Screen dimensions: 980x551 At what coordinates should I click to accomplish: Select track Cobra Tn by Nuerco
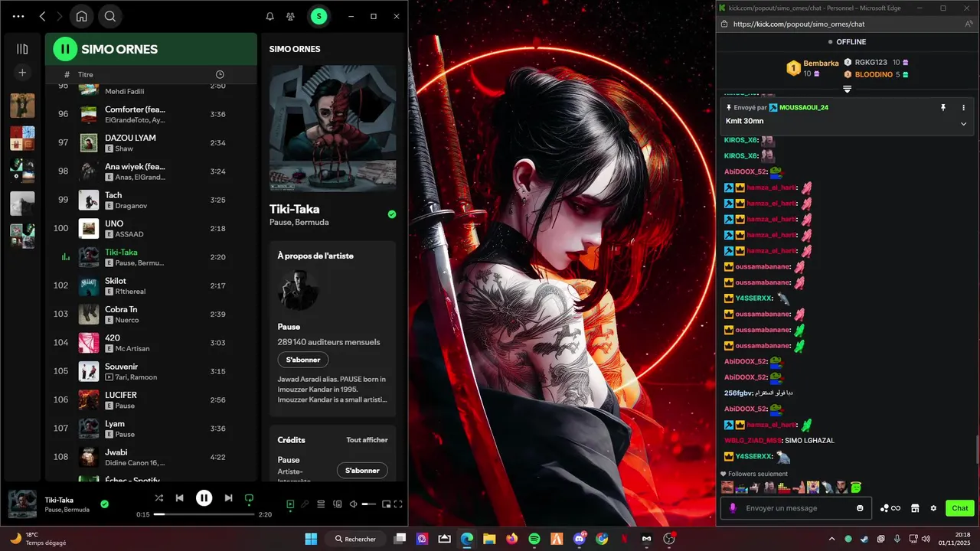click(151, 314)
